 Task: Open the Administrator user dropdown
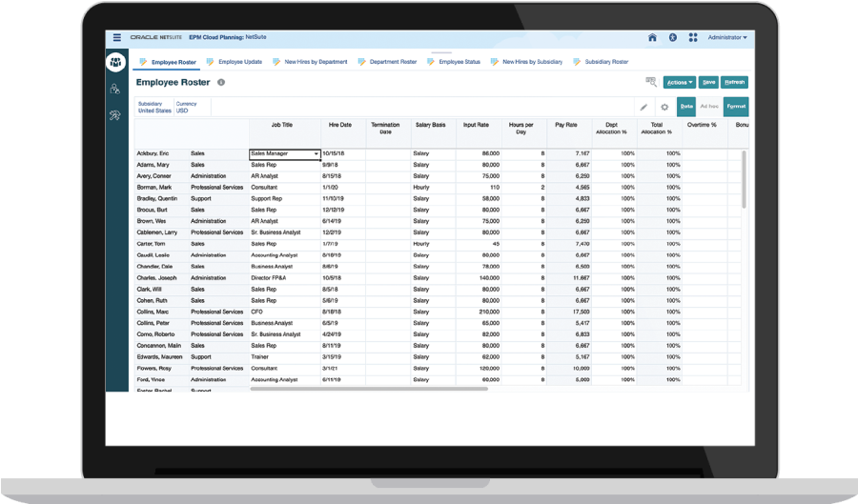point(727,38)
